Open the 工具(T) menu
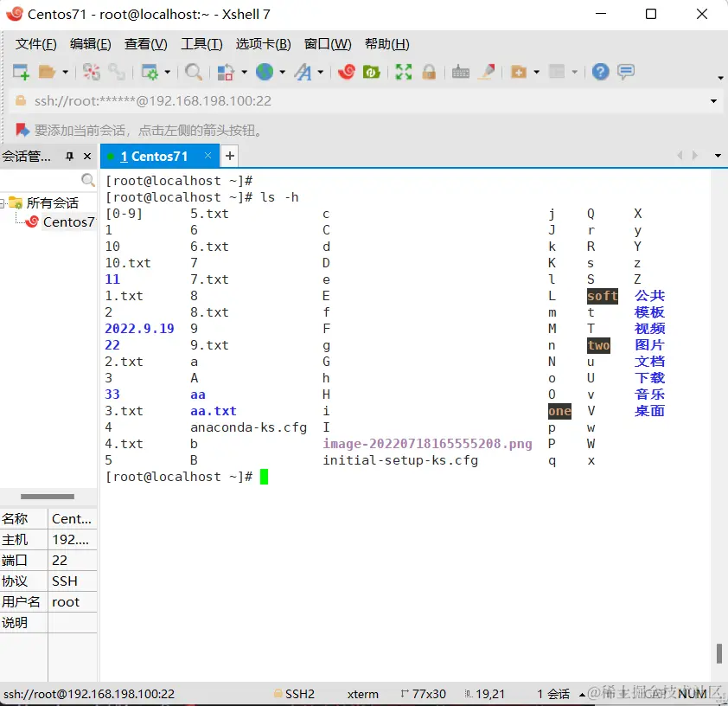The image size is (728, 706). (201, 44)
